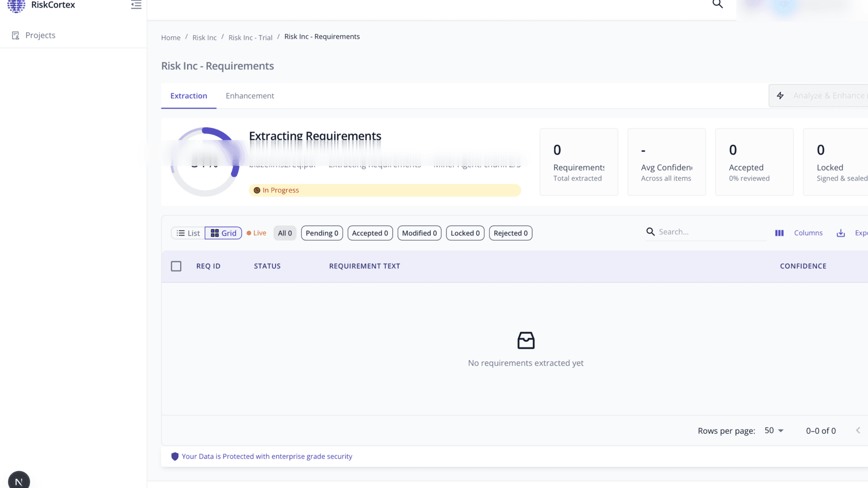The image size is (868, 488).
Task: Sort by STATUS column header
Action: tap(267, 266)
